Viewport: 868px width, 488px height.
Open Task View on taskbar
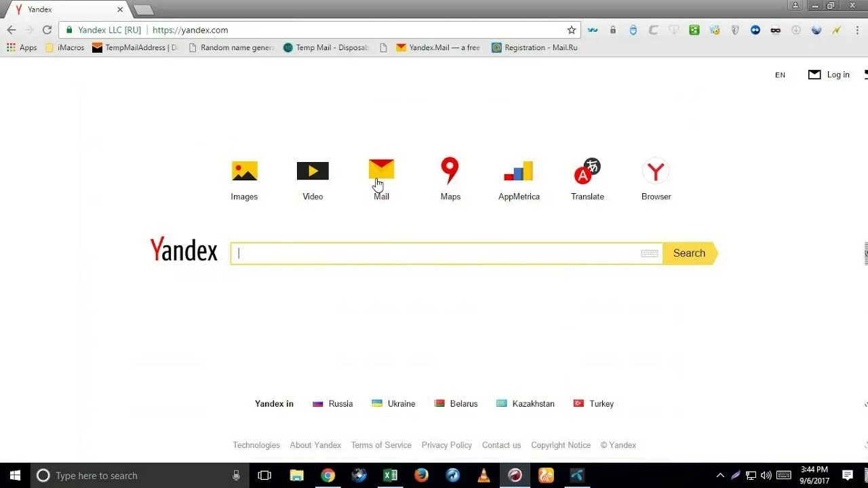click(x=264, y=475)
